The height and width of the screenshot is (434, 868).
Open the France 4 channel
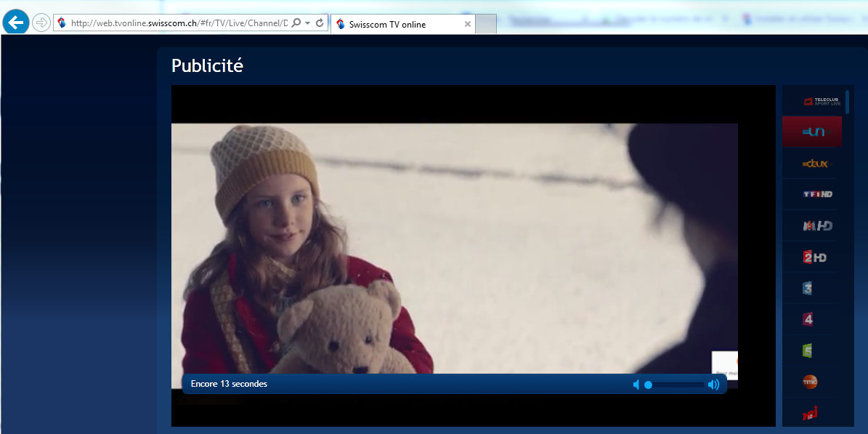[x=808, y=319]
